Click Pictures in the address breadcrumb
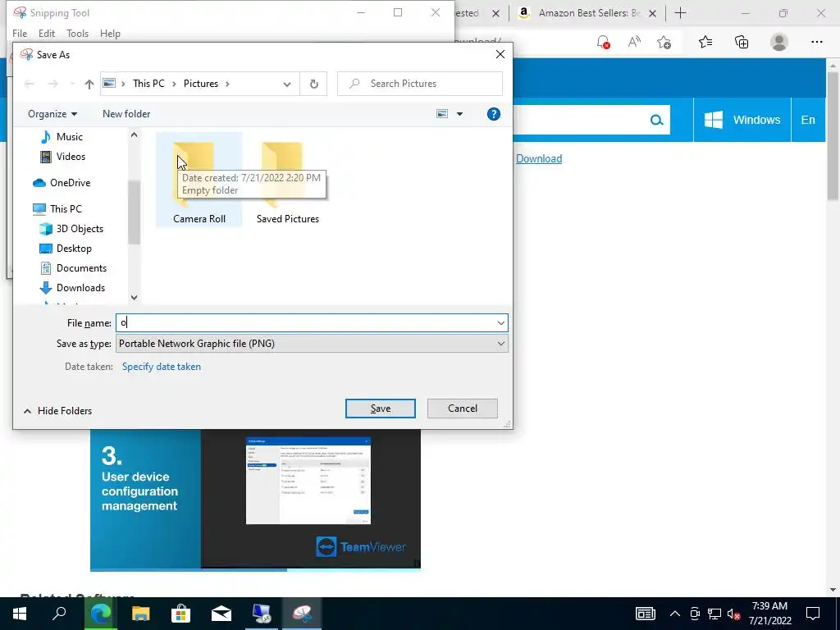This screenshot has height=630, width=840. point(201,84)
